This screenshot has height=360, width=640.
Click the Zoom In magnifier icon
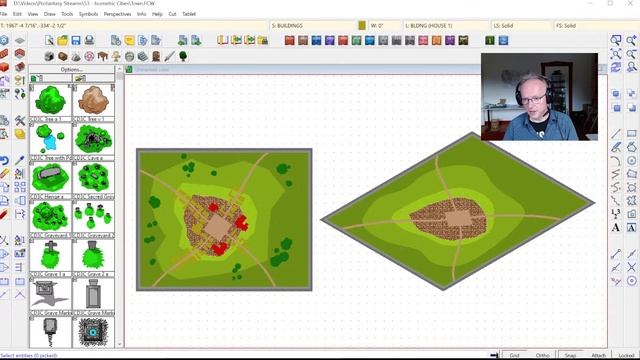(x=631, y=40)
